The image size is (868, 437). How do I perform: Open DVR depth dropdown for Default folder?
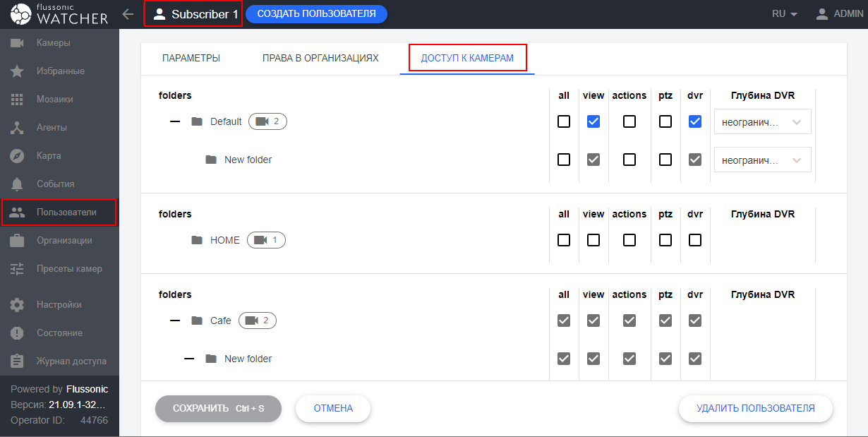pyautogui.click(x=762, y=122)
